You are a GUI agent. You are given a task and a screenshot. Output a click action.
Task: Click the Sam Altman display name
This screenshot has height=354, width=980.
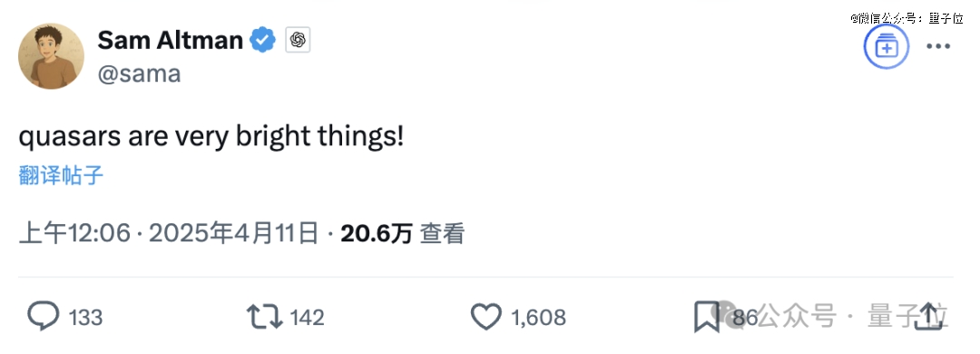pyautogui.click(x=170, y=41)
